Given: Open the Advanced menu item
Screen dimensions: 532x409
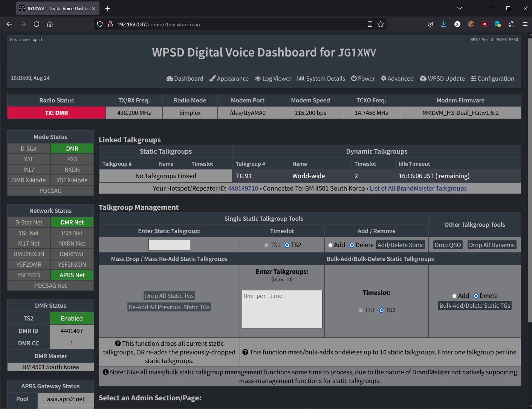Looking at the screenshot, I should click(397, 78).
